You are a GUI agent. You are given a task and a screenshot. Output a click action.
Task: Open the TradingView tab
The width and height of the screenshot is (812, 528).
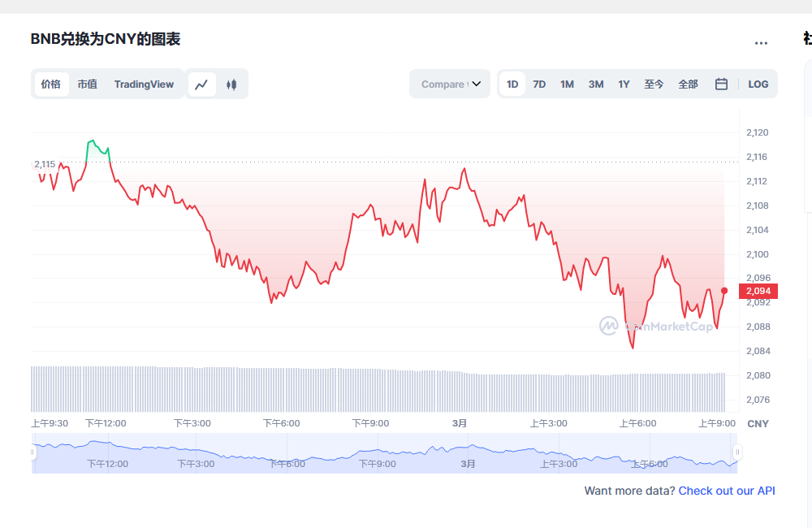click(x=144, y=84)
